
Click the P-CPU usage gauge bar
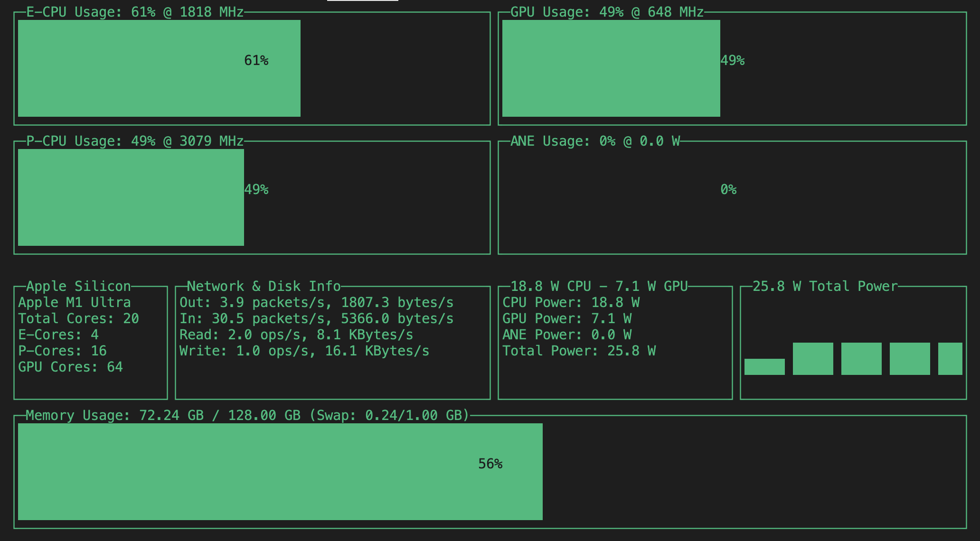[131, 197]
